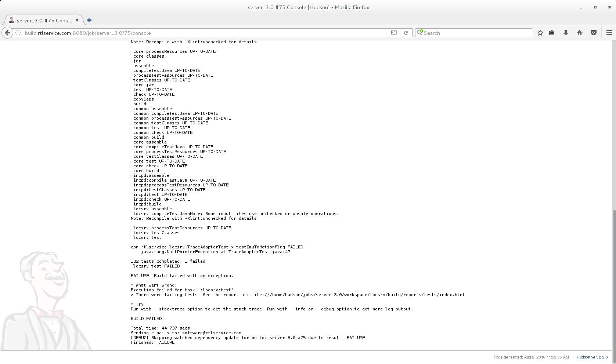This screenshot has width=616, height=364.
Task: Go to the Firefox Home page icon
Action: tap(580, 33)
